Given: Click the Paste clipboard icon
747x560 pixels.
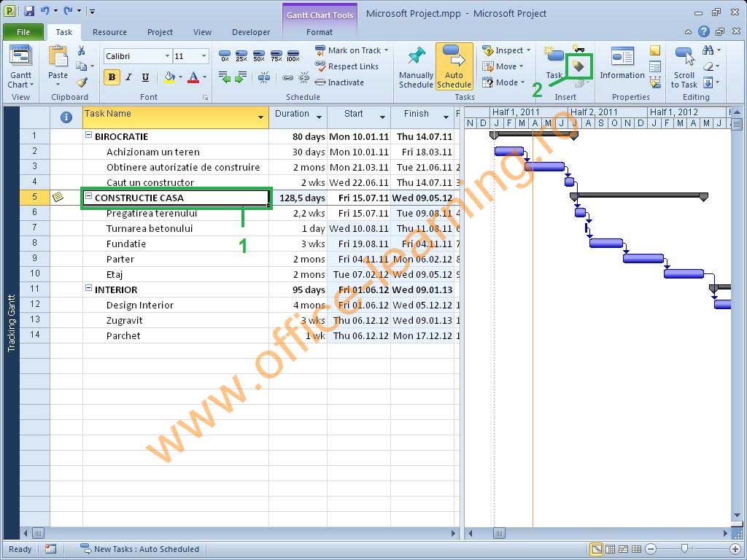Looking at the screenshot, I should (58, 56).
